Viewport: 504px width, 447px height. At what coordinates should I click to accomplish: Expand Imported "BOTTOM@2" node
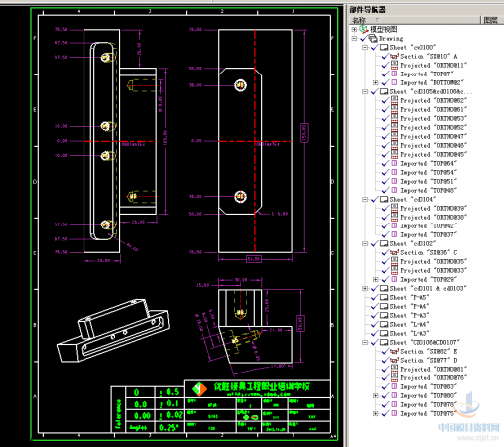375,82
